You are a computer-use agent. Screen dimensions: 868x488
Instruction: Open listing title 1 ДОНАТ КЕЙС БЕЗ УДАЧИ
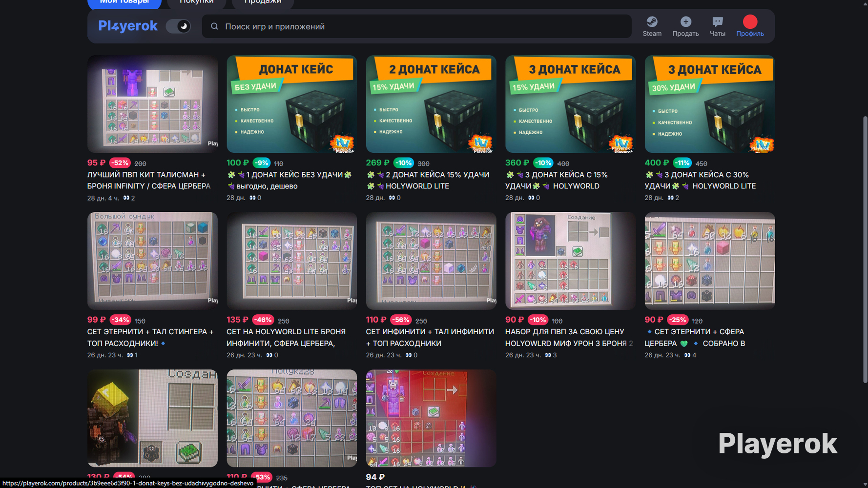(289, 181)
